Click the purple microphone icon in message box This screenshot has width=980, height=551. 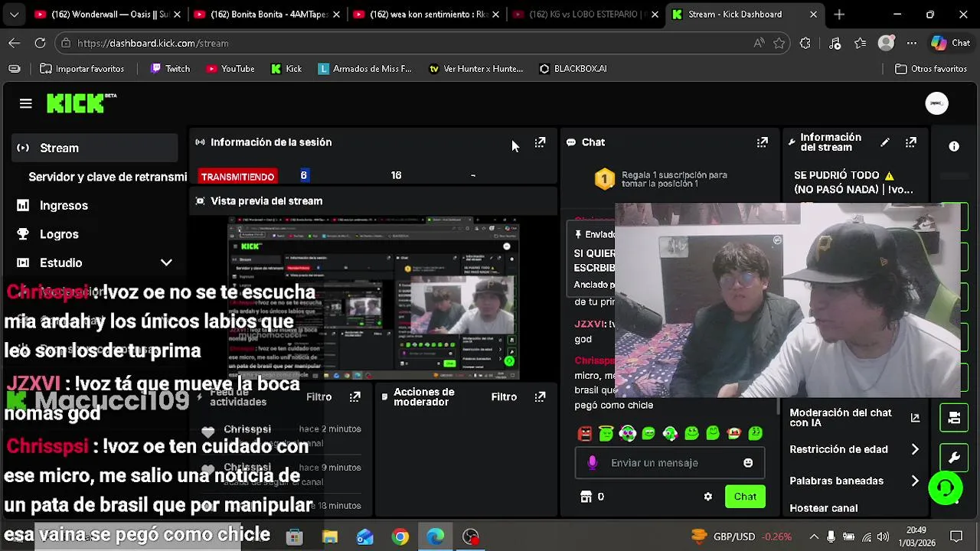pyautogui.click(x=592, y=462)
